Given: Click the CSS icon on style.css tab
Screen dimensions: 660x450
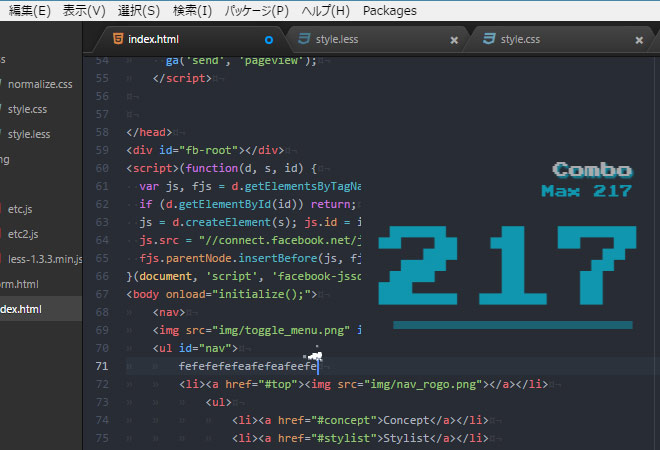Looking at the screenshot, I should point(489,39).
